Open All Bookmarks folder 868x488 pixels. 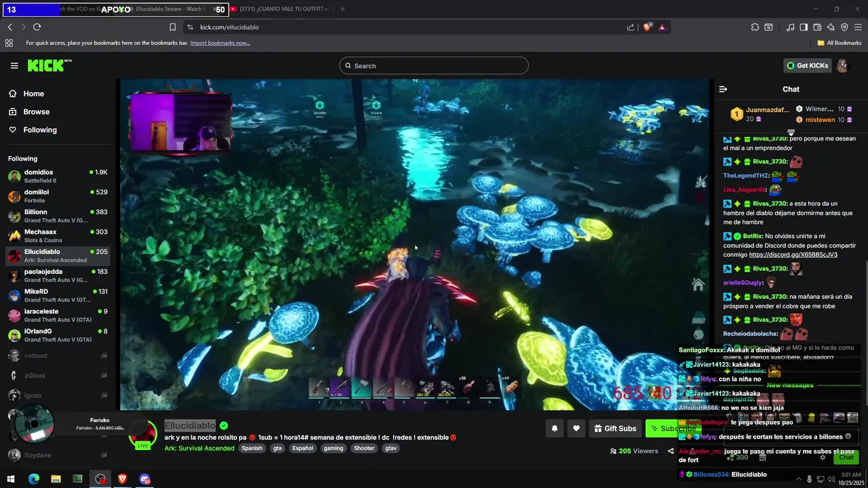840,43
